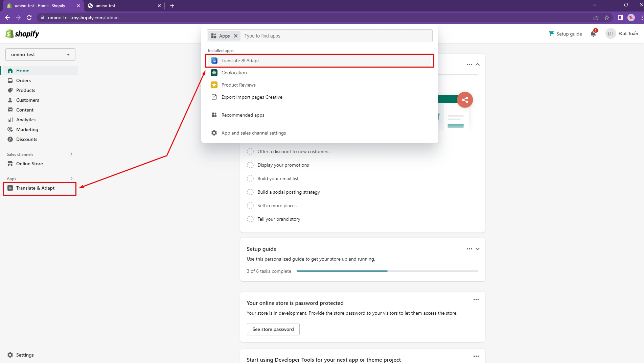The height and width of the screenshot is (363, 644).
Task: Go to Products in the sidebar
Action: [25, 90]
